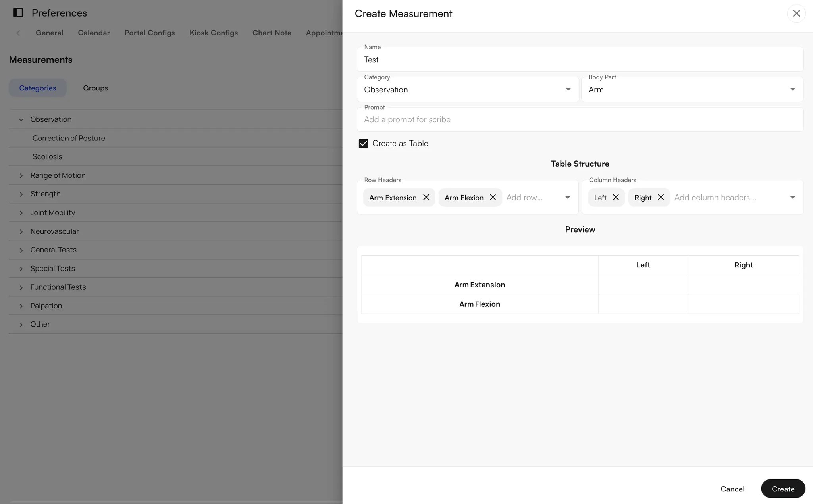Click the back navigation chevron near General
813x504 pixels.
(x=18, y=33)
